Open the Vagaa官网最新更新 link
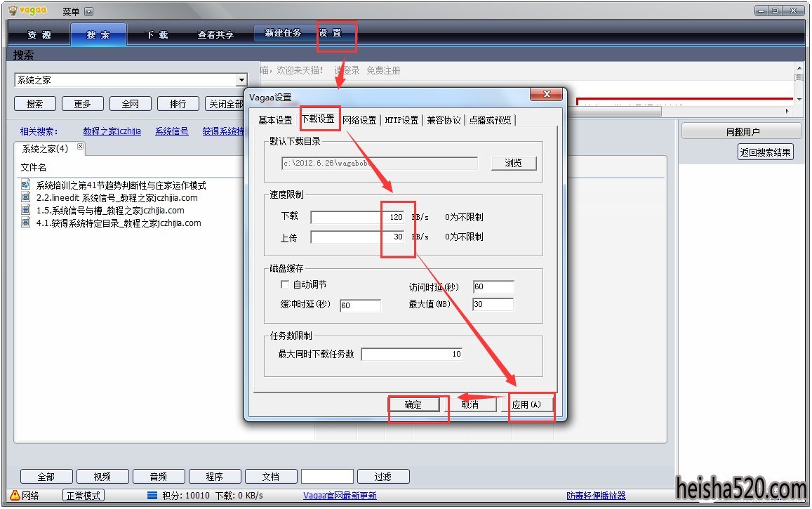The image size is (812, 509). (340, 496)
